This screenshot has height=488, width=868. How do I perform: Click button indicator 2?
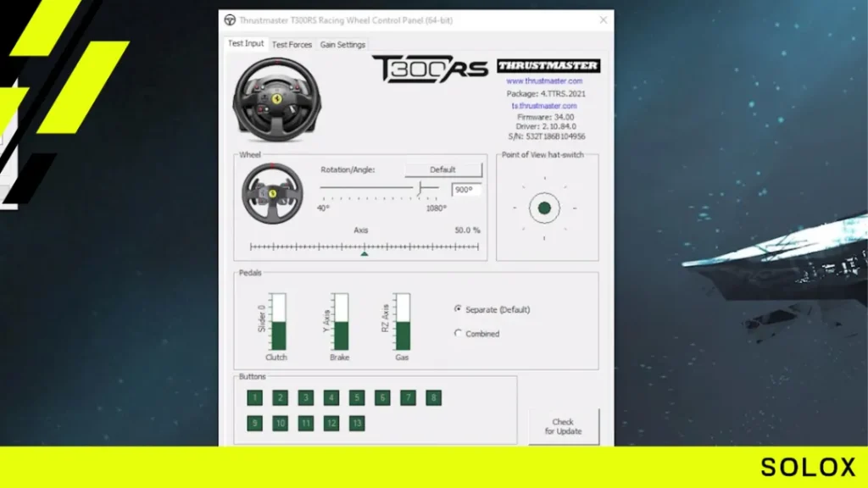[x=280, y=398]
